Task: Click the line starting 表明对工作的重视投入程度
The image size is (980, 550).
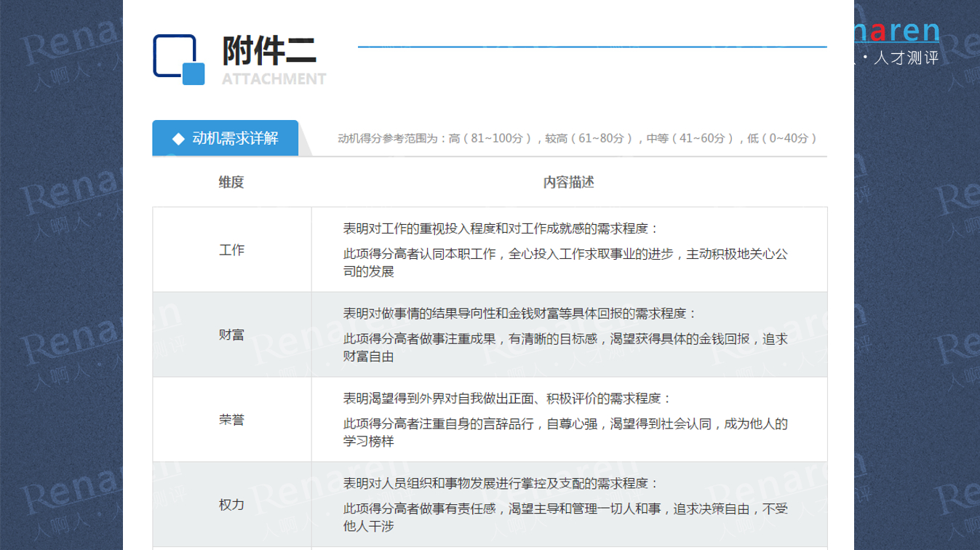Action: click(501, 228)
